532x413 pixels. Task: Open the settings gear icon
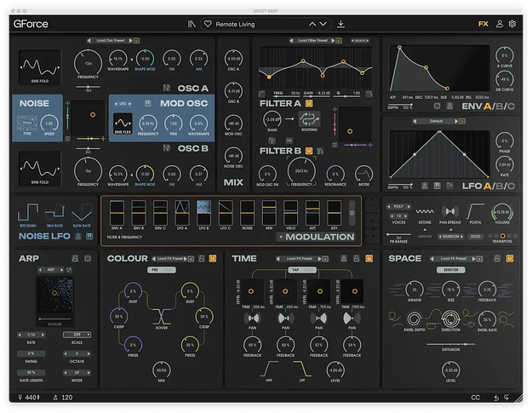tap(512, 24)
